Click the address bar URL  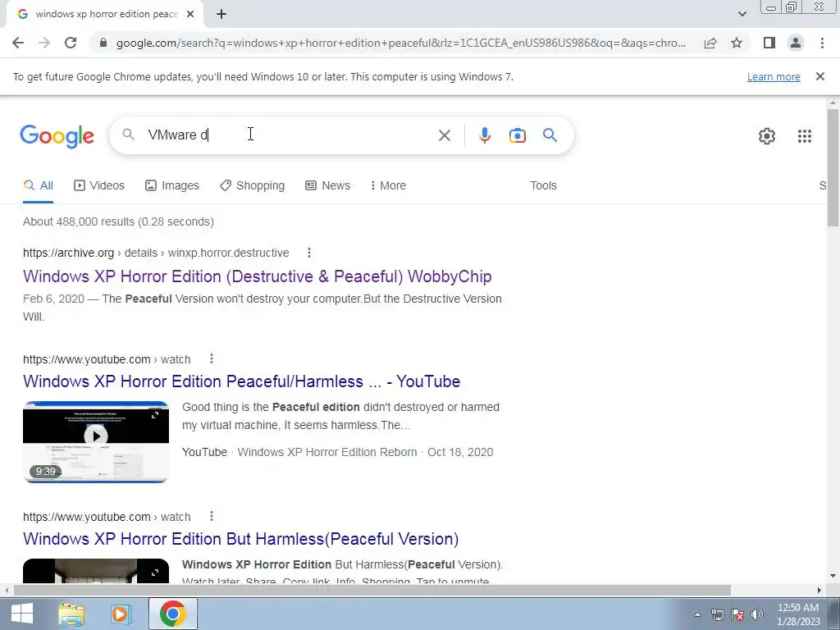pyautogui.click(x=400, y=43)
